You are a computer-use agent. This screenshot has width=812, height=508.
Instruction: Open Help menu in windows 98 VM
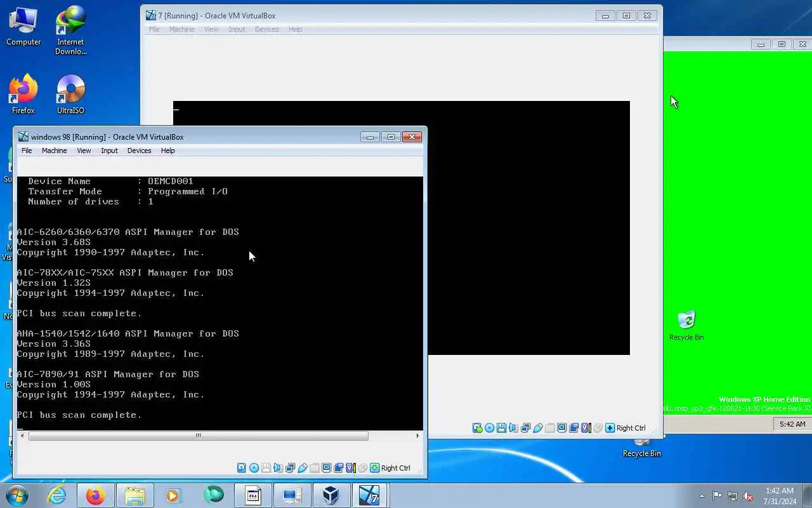(167, 150)
